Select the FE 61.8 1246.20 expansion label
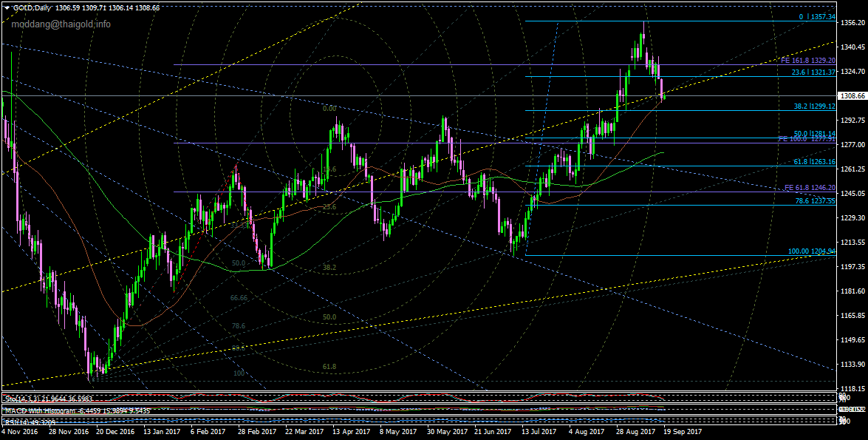The image size is (868, 440). click(810, 188)
